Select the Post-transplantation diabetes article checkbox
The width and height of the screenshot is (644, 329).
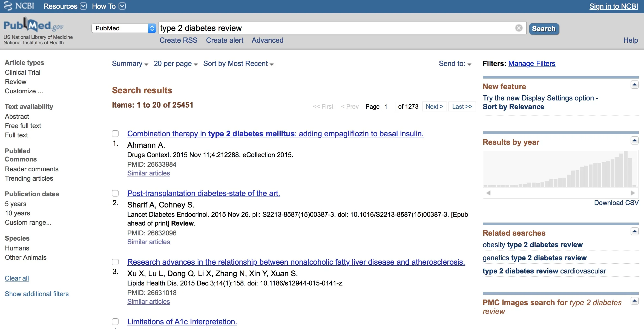pyautogui.click(x=115, y=193)
